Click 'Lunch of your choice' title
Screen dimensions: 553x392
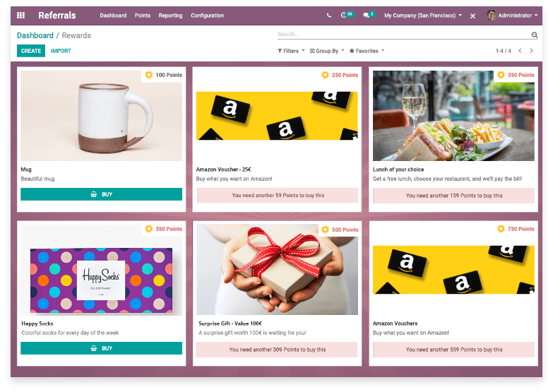(x=398, y=170)
